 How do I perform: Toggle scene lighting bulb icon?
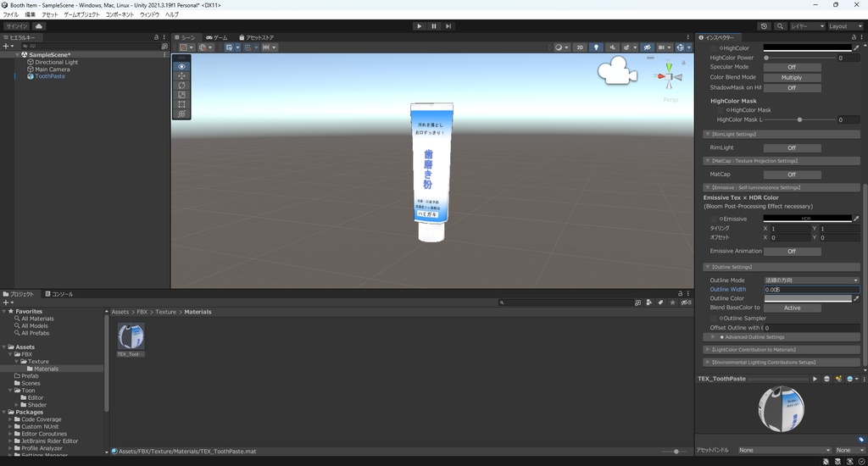pos(596,47)
